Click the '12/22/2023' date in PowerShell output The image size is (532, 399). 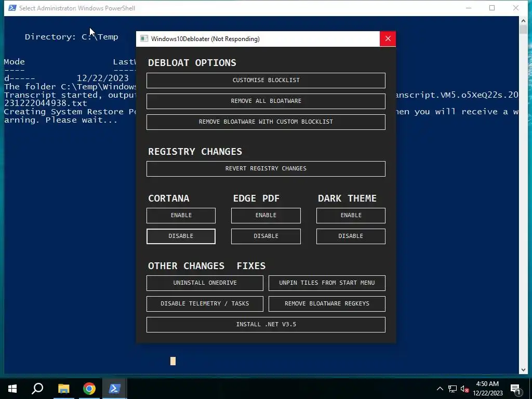pyautogui.click(x=102, y=78)
